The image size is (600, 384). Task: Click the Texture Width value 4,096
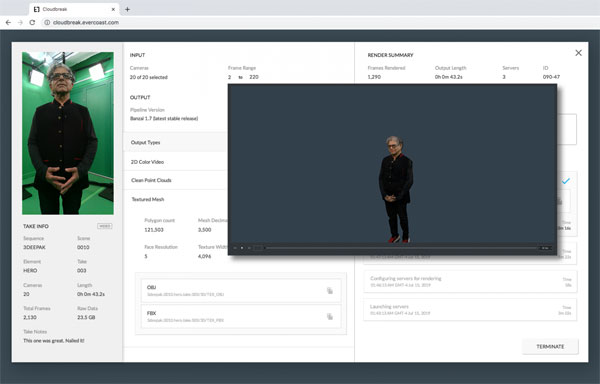point(204,256)
